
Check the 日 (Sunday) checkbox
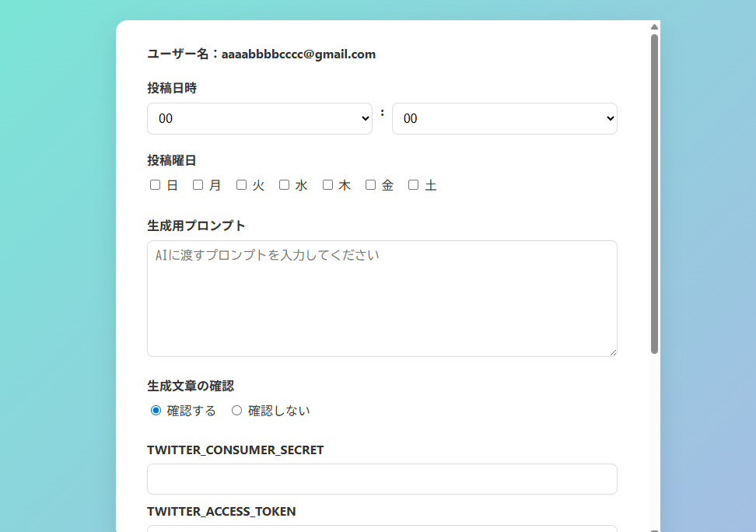click(x=156, y=185)
